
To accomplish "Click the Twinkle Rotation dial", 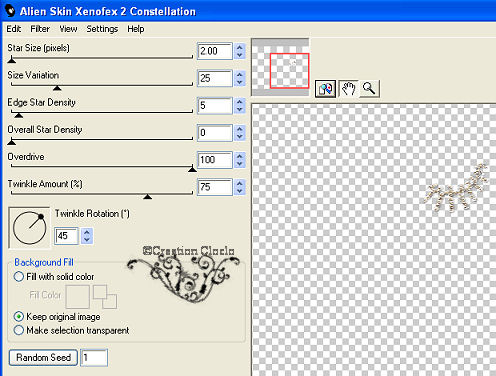I will tap(29, 228).
